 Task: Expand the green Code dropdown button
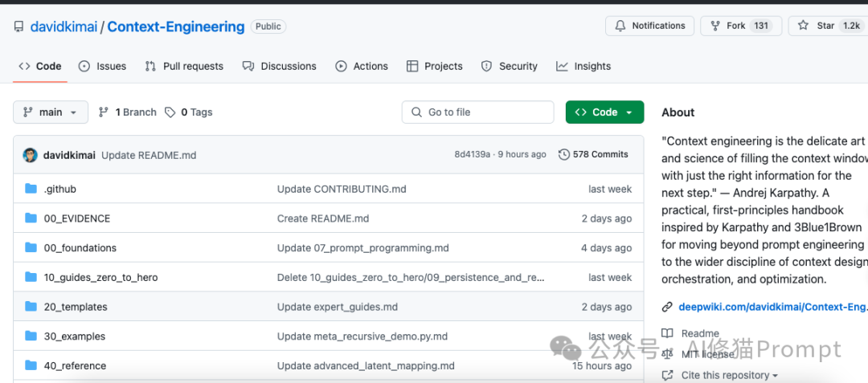[604, 112]
